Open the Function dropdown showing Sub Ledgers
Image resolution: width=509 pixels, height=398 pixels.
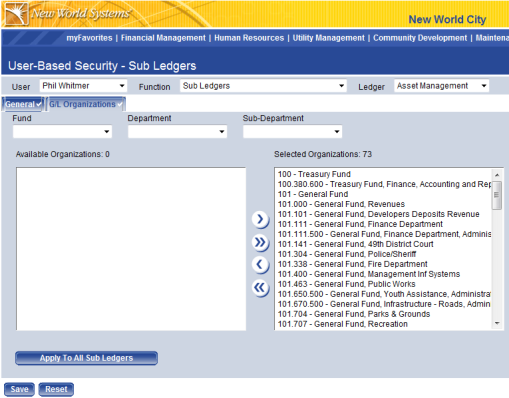[263, 86]
